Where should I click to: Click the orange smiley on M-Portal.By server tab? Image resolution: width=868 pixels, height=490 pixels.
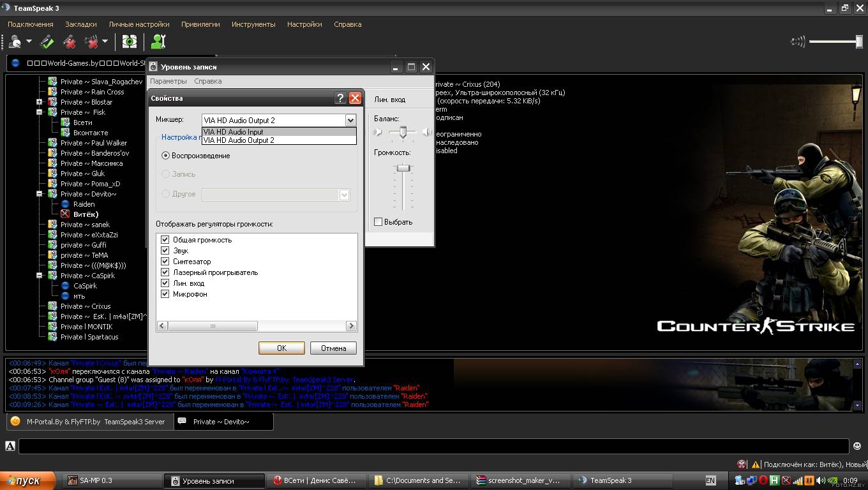[15, 421]
